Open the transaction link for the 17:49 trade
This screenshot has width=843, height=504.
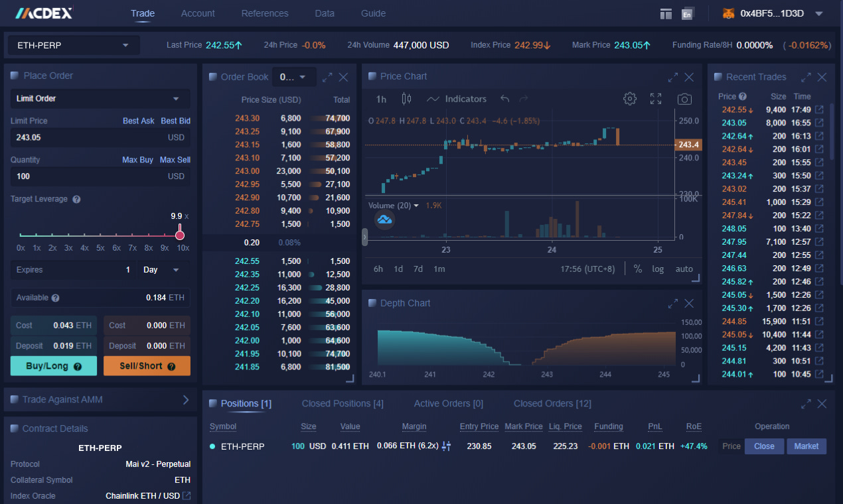[819, 109]
